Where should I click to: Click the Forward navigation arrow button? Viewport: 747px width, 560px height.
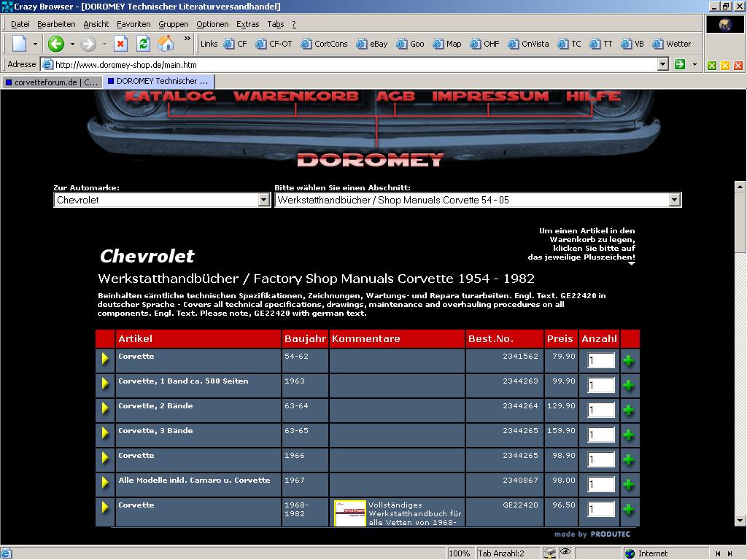click(88, 44)
